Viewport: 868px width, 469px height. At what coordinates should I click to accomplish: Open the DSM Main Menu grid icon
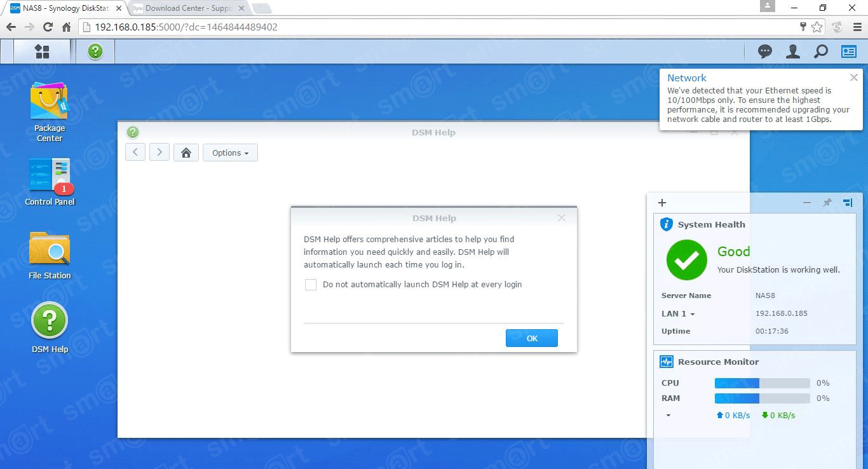pos(42,51)
